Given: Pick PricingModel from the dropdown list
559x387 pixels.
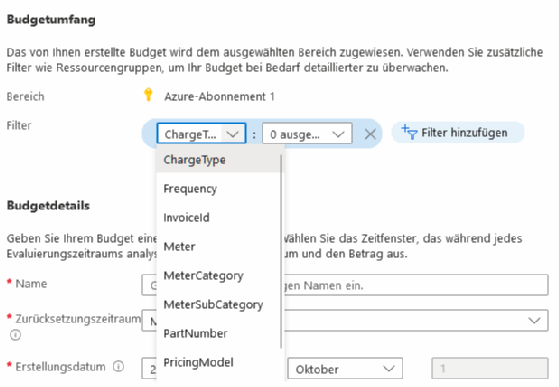Looking at the screenshot, I should coord(218,362).
